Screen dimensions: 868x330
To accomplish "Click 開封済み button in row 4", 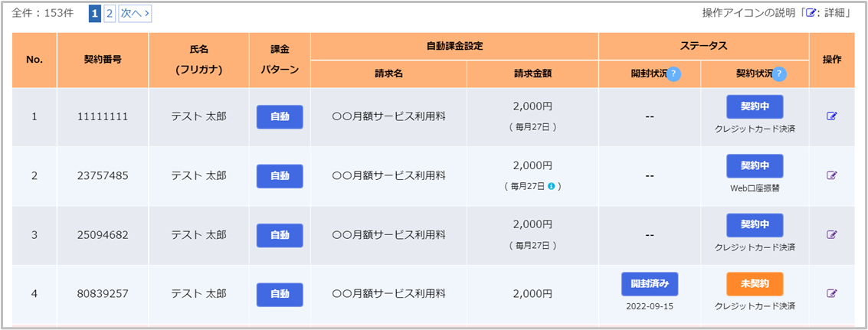I will (x=650, y=283).
